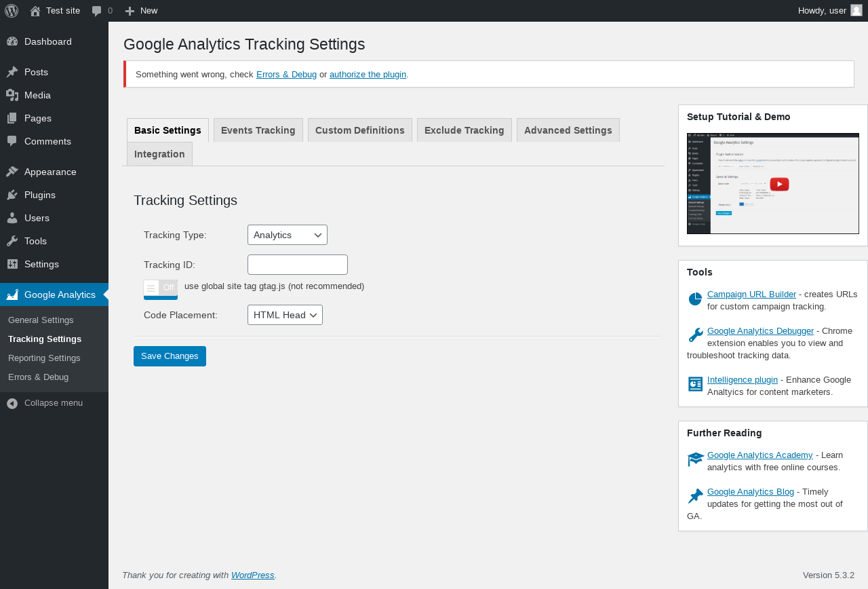Screen dimensions: 868x589
Task: Open General Settings submenu item
Action: point(41,320)
